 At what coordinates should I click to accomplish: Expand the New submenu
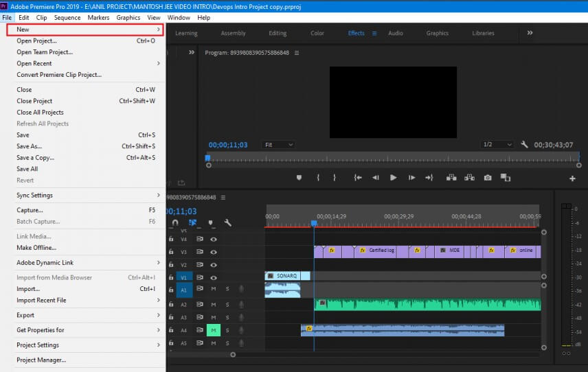click(85, 30)
